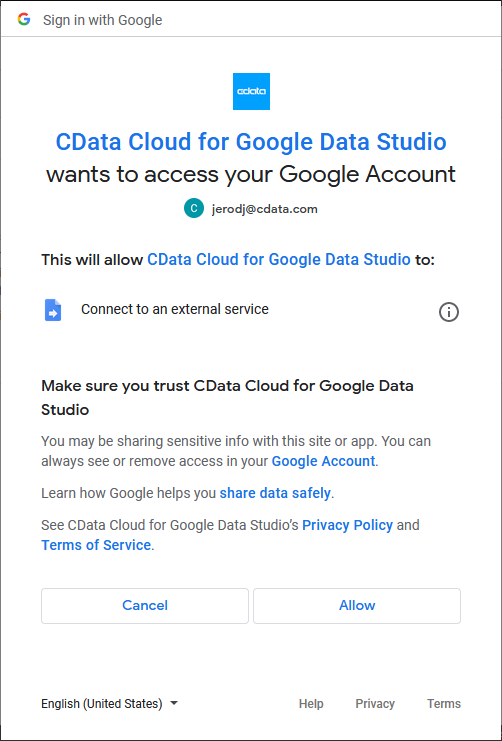The height and width of the screenshot is (741, 502).
Task: Expand the English (United States) language dropdown
Action: (x=110, y=704)
